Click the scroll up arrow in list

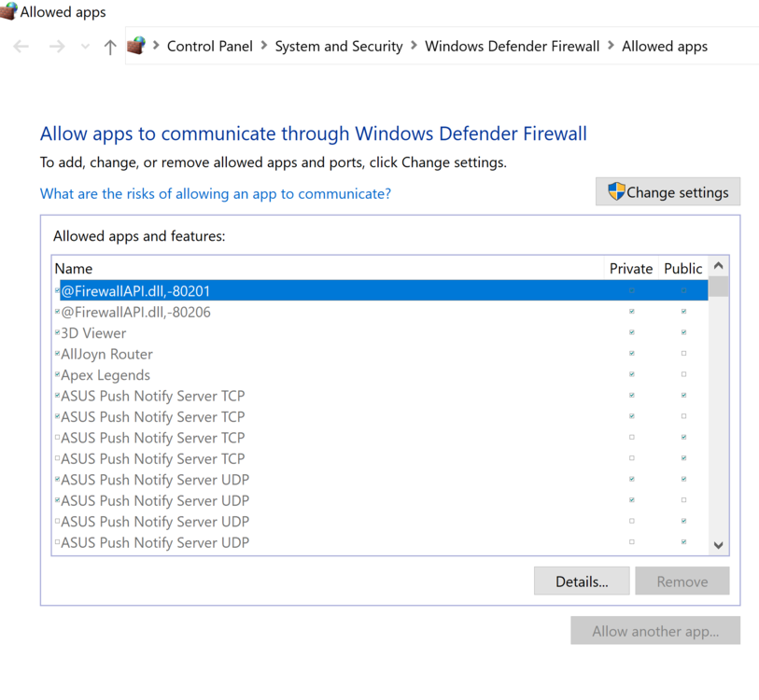(x=718, y=267)
